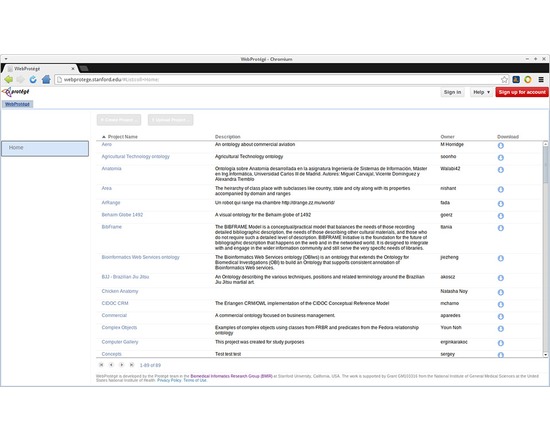Open a new browser tab

pos(84,68)
